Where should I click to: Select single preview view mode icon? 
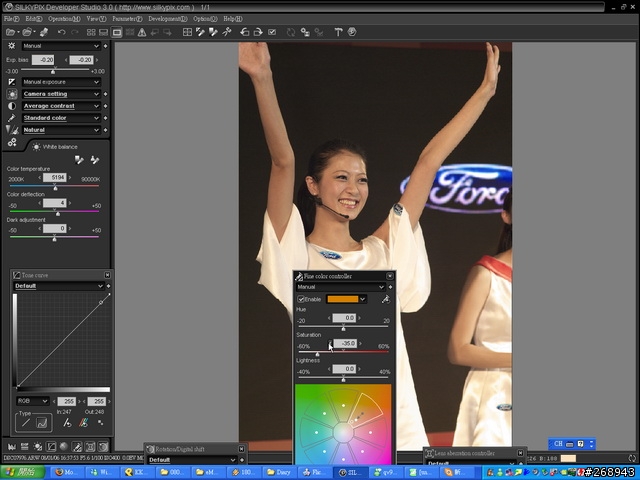pos(117,32)
